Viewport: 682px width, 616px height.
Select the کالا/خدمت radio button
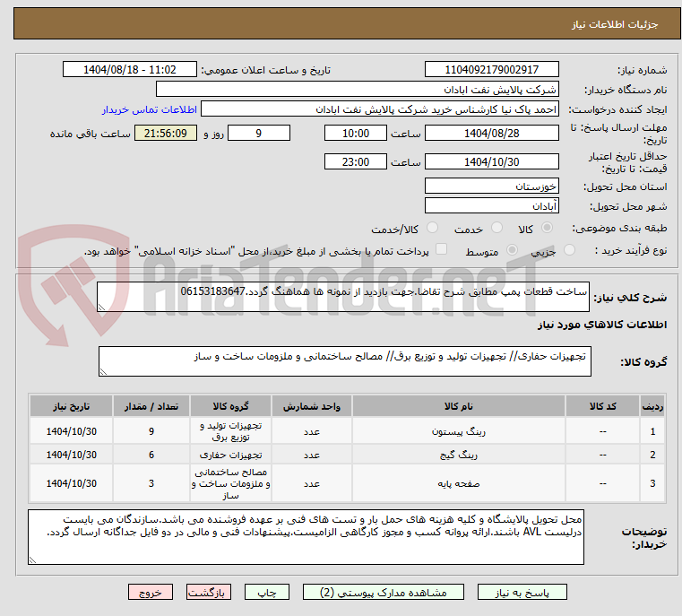(x=432, y=228)
